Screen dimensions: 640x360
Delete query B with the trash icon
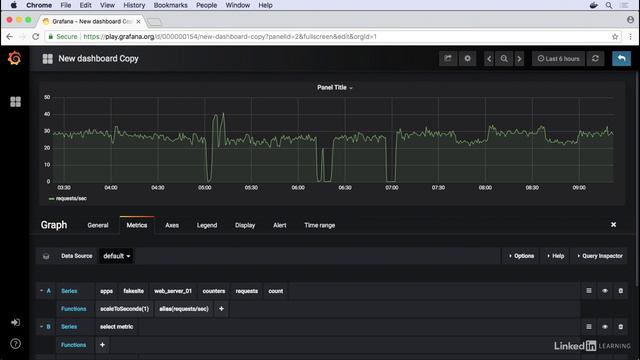click(x=620, y=327)
